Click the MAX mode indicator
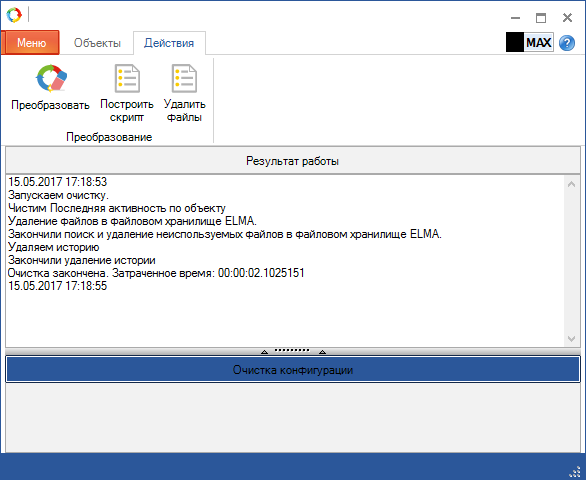Screen dimensions: 586x480 click(539, 43)
